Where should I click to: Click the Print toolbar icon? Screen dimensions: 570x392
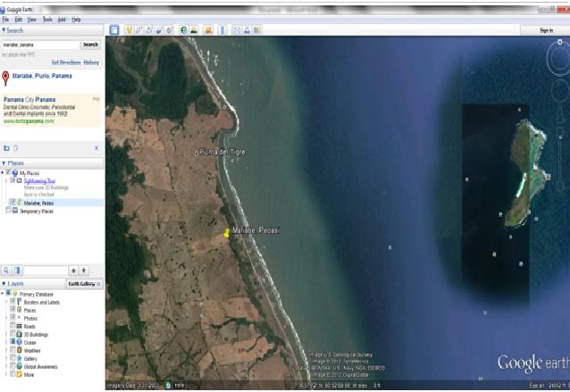[x=247, y=29]
